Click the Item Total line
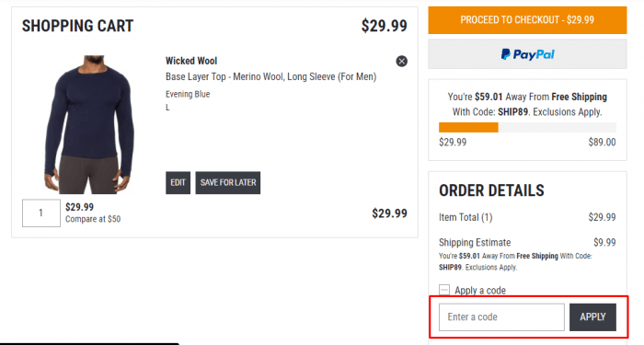This screenshot has width=644, height=345. pos(527,217)
